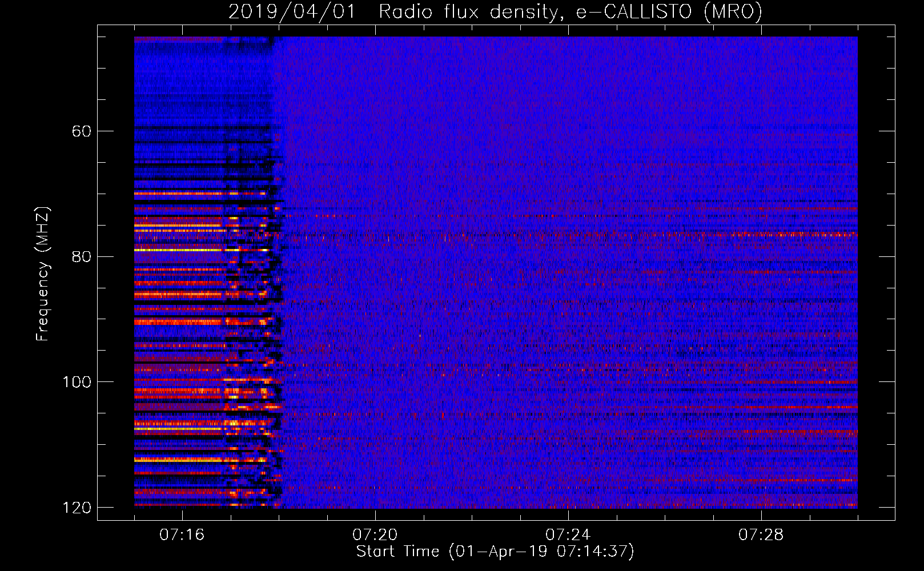Click the 100 frequency tick label
The width and height of the screenshot is (924, 571).
pyautogui.click(x=77, y=382)
